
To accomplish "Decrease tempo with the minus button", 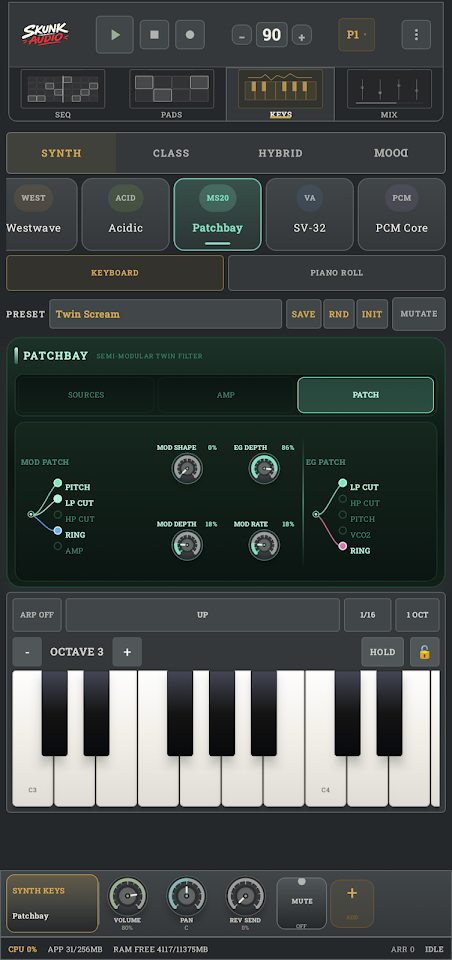I will [x=241, y=36].
